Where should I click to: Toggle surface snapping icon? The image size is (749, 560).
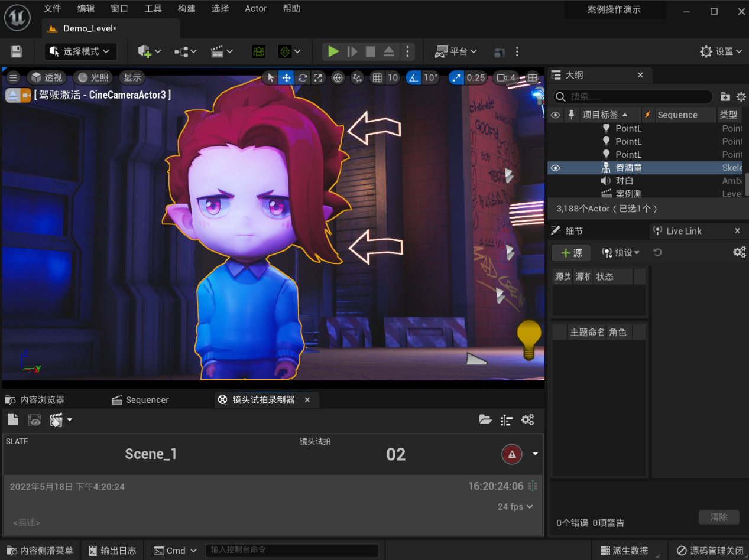click(357, 77)
